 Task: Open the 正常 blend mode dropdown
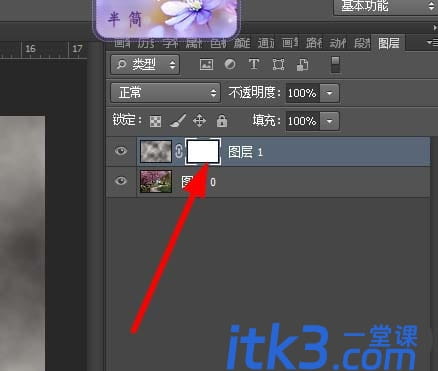tap(165, 93)
